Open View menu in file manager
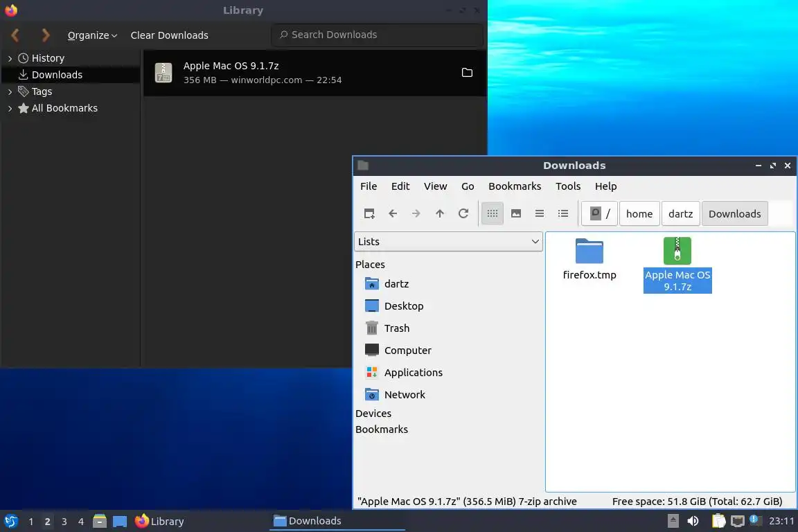Screen dimensions: 798x532 (435, 186)
